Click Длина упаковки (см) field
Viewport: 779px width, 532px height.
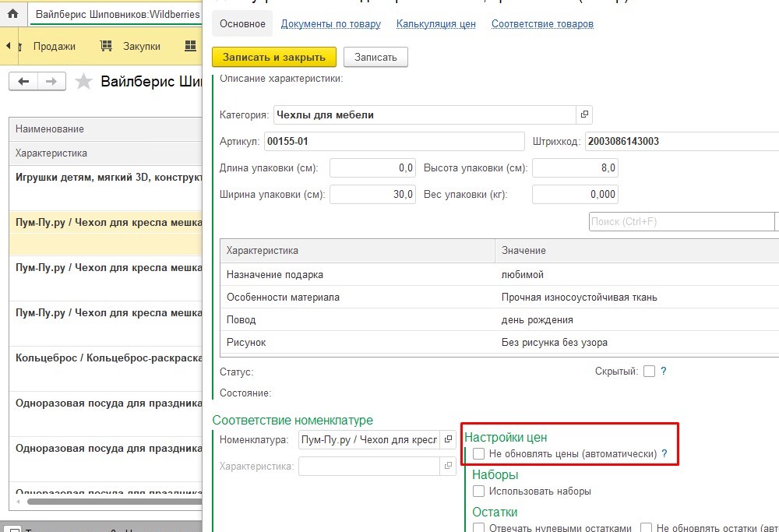(372, 168)
